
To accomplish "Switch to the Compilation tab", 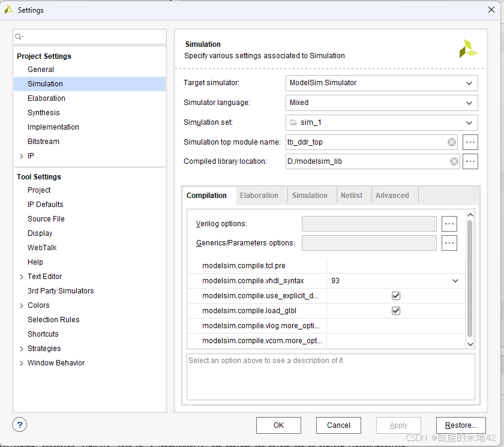I will (206, 196).
